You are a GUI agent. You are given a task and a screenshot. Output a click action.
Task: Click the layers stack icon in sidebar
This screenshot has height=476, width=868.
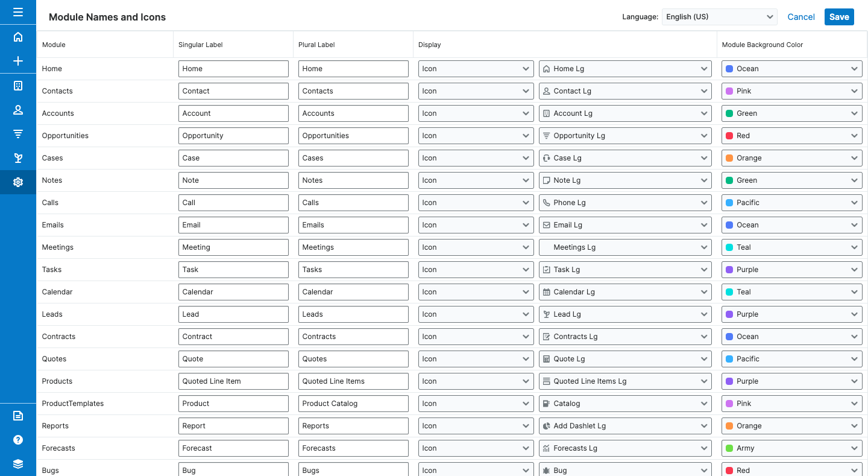[18, 464]
